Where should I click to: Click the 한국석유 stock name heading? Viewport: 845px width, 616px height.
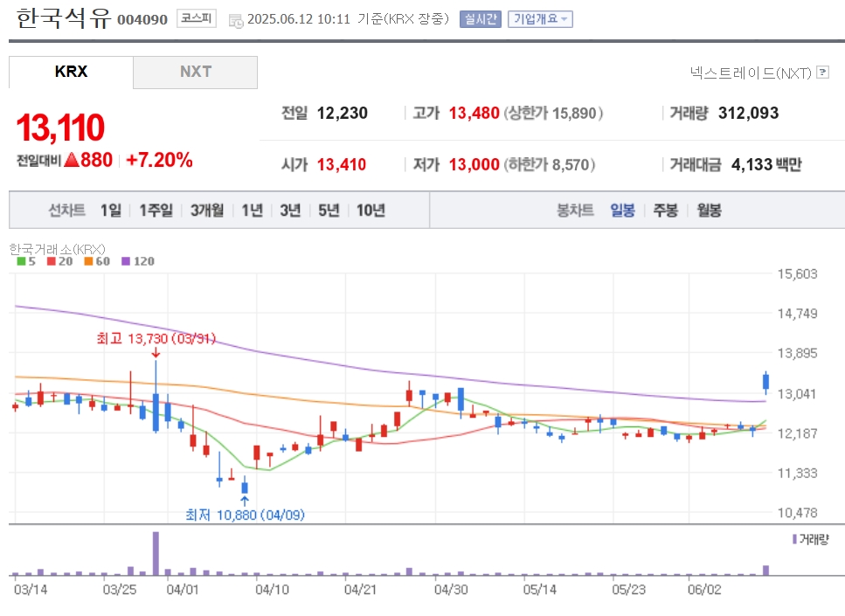coord(64,17)
